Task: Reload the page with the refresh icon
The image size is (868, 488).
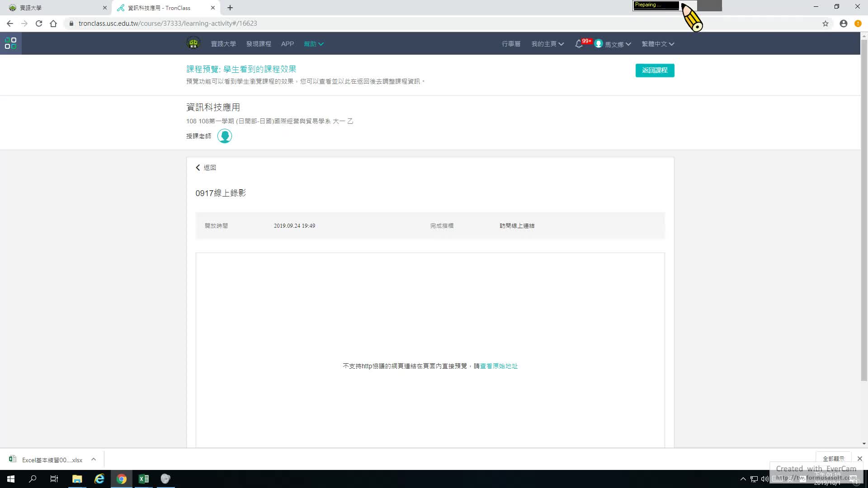Action: [39, 23]
